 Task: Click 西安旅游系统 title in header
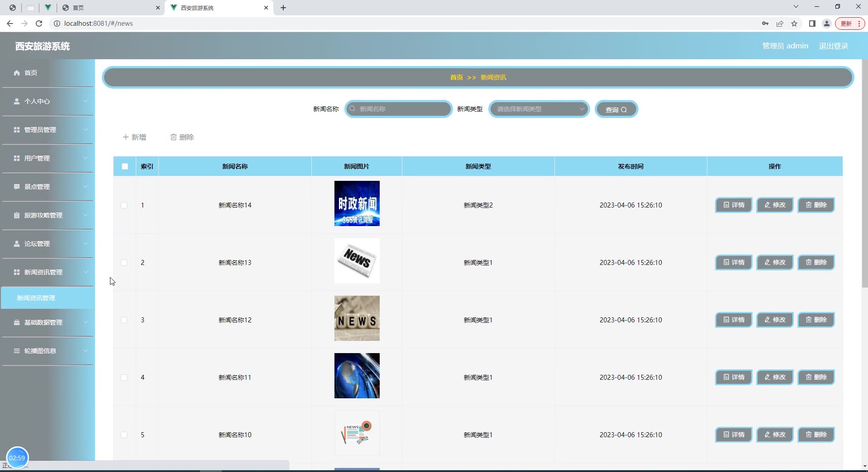(43, 46)
